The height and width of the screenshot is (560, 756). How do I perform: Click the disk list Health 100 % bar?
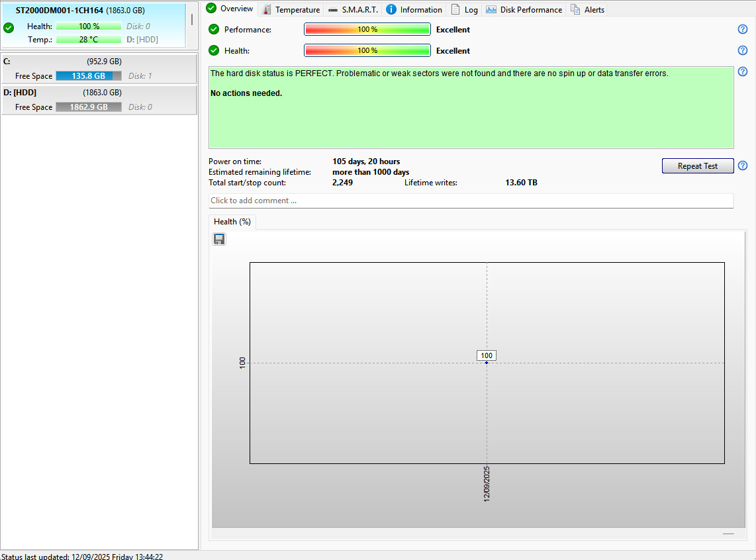point(89,26)
